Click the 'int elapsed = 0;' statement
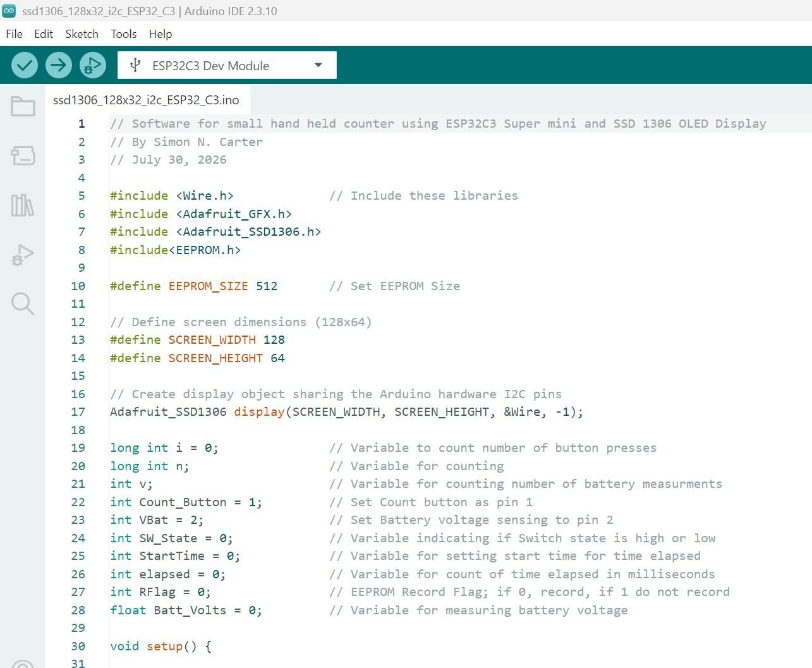 click(168, 574)
